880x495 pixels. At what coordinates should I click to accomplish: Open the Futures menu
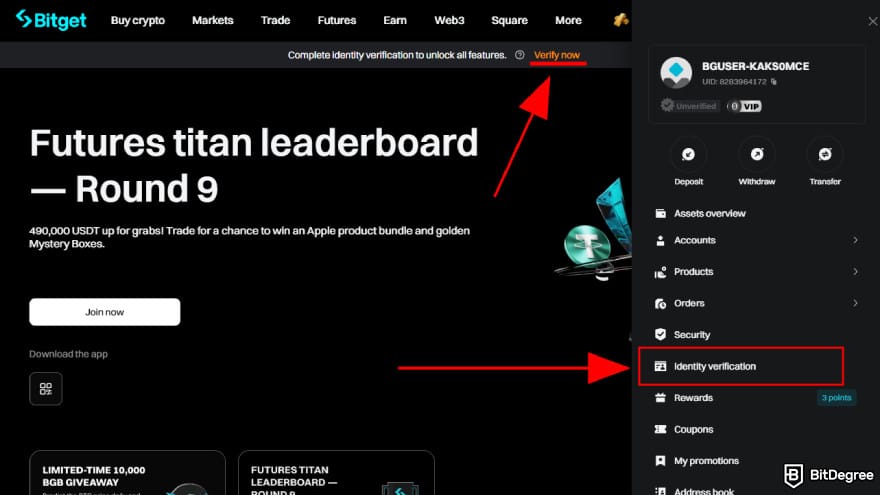point(337,20)
